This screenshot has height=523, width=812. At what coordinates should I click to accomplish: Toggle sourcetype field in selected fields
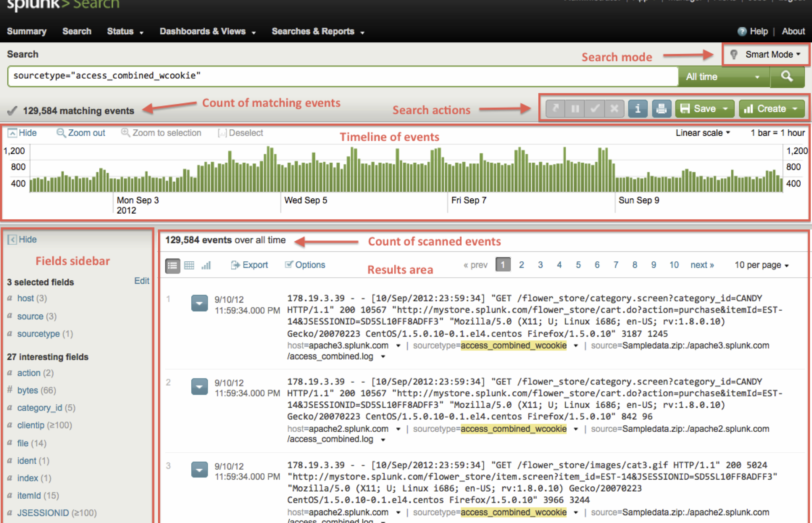(38, 334)
